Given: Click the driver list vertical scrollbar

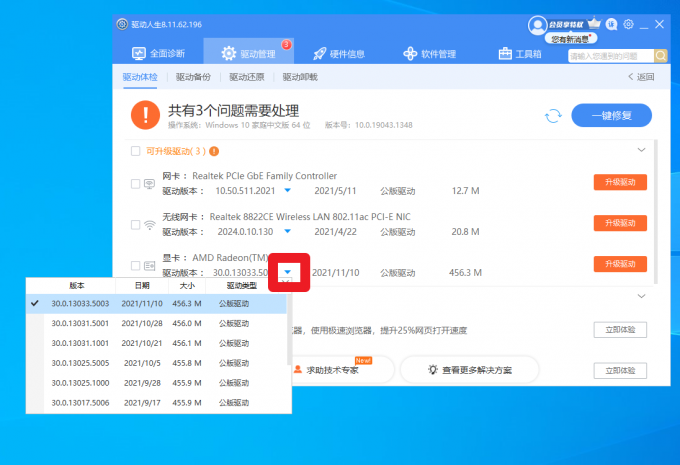Looking at the screenshot, I should pyautogui.click(x=656, y=212).
